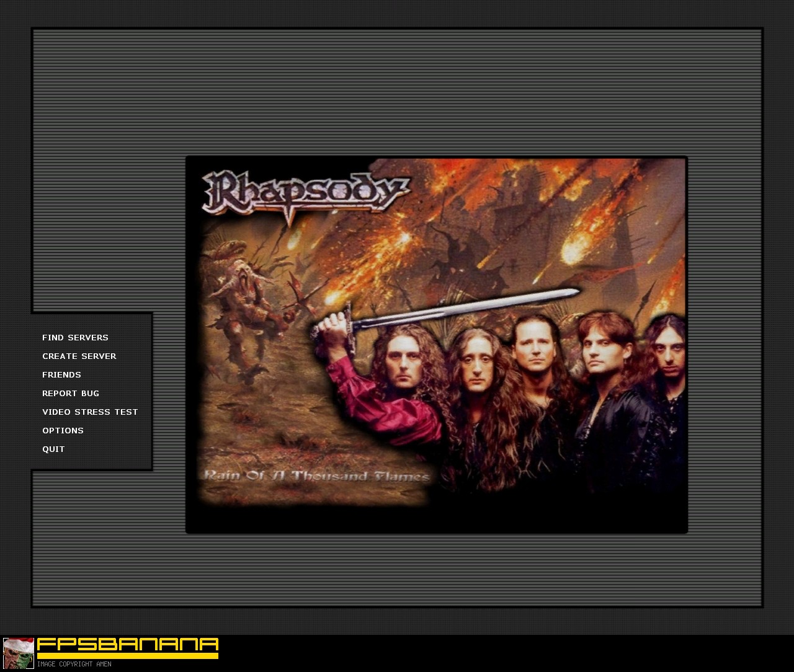The image size is (794, 672).
Task: Open the Options menu item
Action: tap(63, 431)
